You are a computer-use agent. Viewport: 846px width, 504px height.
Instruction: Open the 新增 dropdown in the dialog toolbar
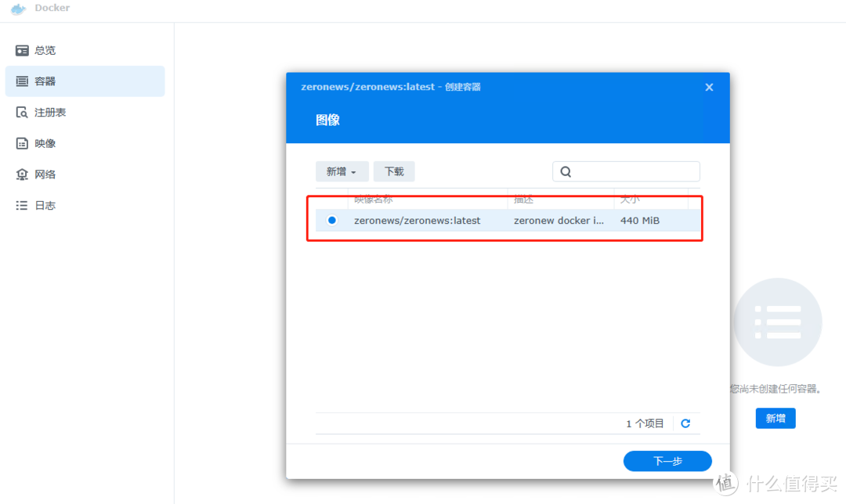pos(342,171)
